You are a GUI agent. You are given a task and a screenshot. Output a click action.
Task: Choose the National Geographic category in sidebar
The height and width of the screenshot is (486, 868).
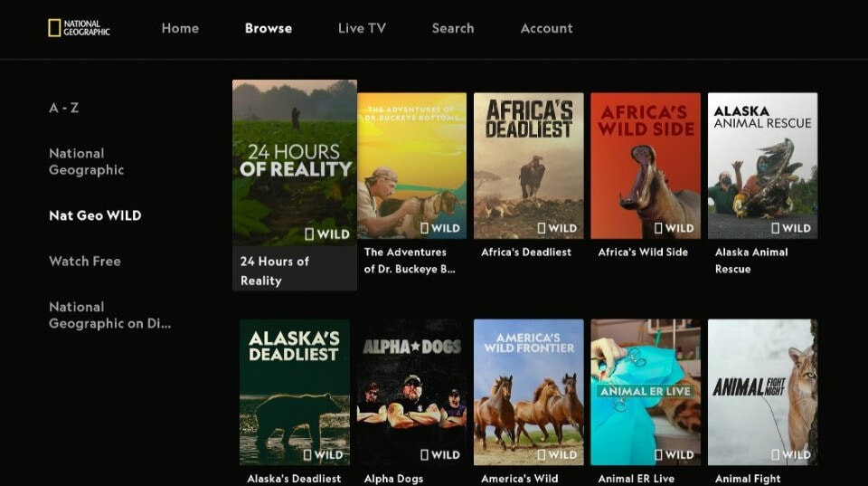click(87, 162)
